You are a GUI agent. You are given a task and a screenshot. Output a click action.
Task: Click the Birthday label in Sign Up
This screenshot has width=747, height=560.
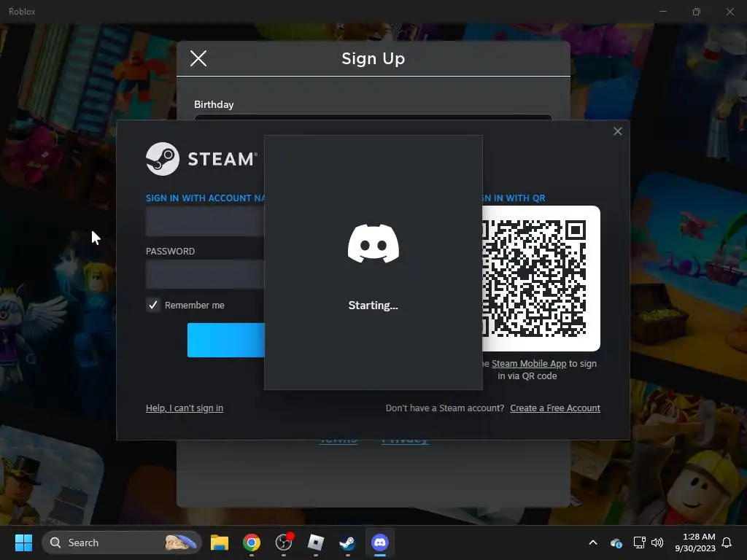[214, 104]
